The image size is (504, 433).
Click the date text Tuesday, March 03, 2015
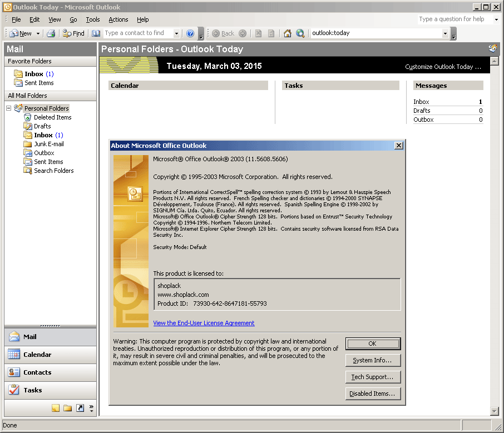[214, 66]
